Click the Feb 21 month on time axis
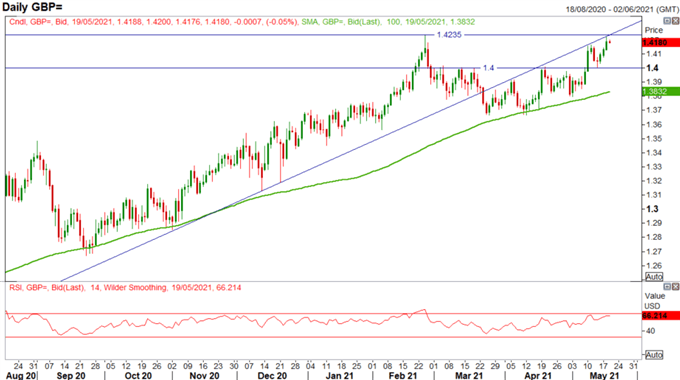Viewport: 680px width, 380px height. 402,375
